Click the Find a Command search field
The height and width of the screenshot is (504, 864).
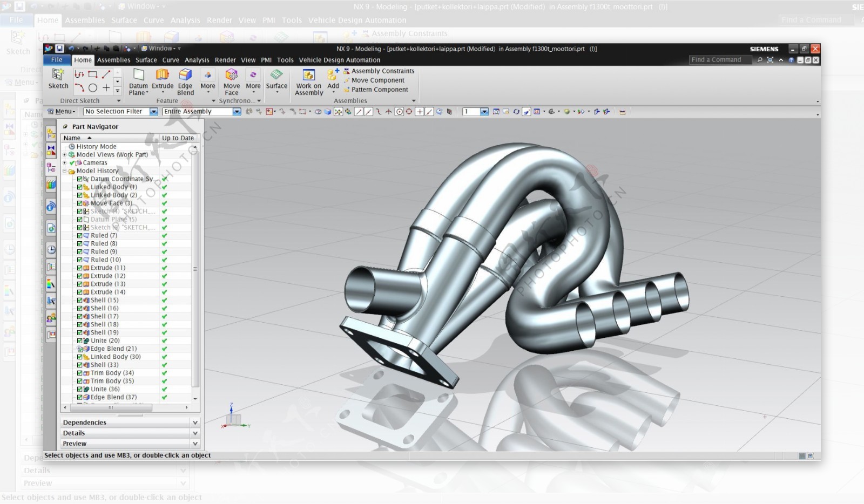(720, 60)
